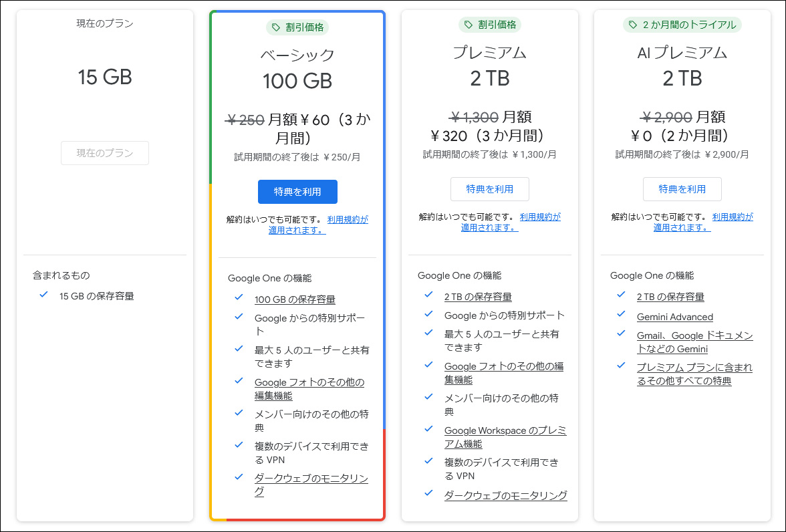Click 複数のデバイスで利用できる VPN in プレミアム card
Screen dimensions: 786x532
click(501, 469)
